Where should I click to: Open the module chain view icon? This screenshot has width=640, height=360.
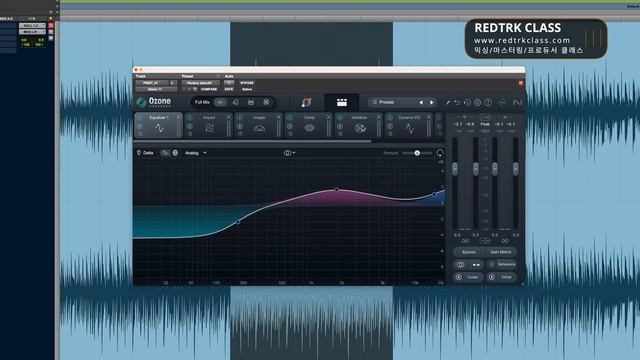[x=342, y=102]
